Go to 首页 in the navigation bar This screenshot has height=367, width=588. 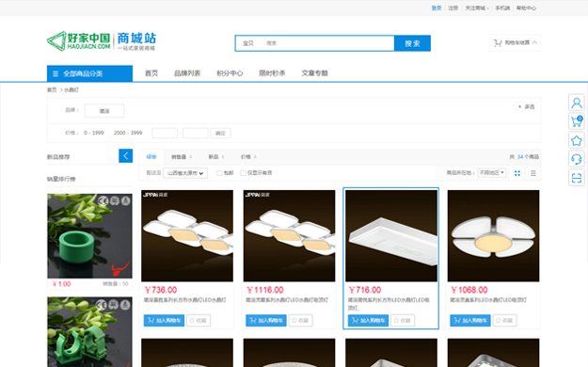(151, 73)
